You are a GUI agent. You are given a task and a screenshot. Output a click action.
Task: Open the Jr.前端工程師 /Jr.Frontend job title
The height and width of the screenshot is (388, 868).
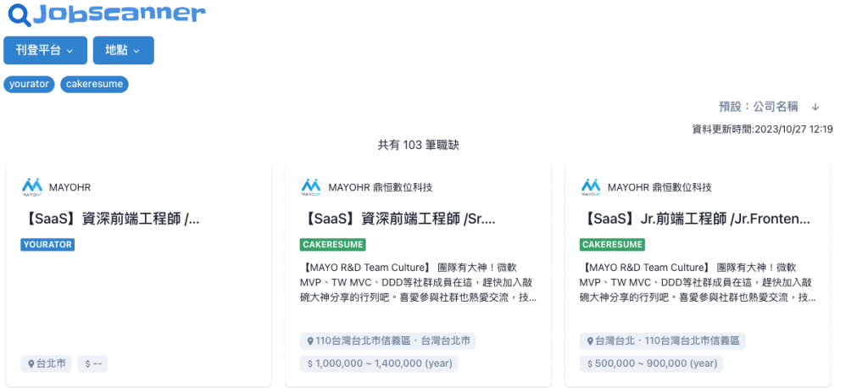tap(695, 219)
